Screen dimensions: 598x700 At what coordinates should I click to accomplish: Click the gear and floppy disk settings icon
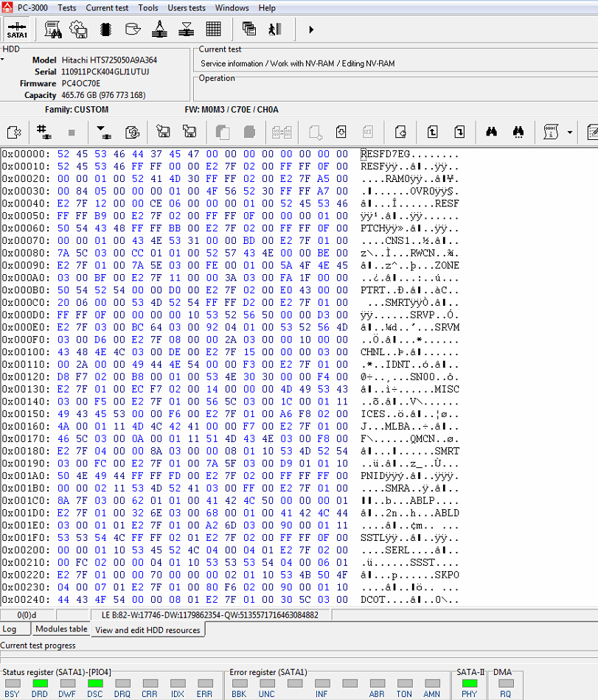tap(79, 29)
